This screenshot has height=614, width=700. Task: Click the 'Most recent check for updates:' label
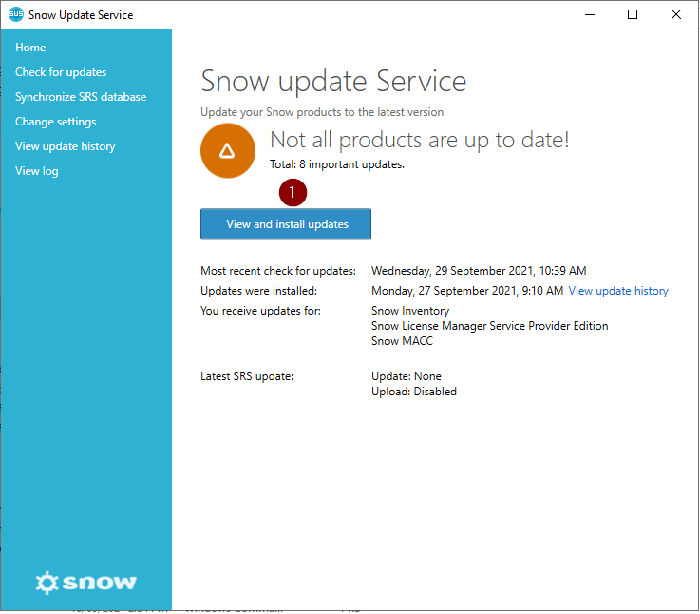click(x=278, y=271)
